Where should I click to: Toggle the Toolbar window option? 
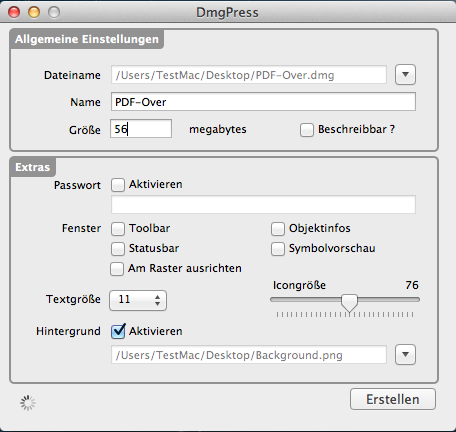[x=118, y=229]
